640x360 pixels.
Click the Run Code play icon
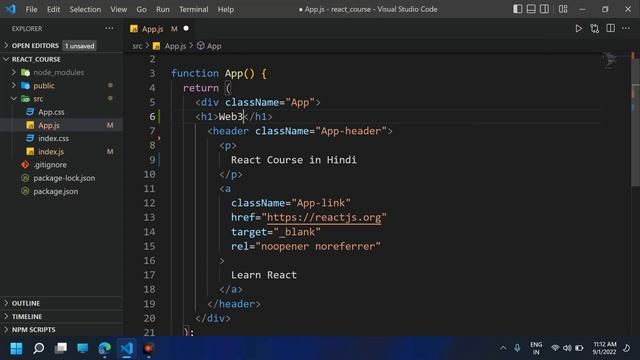pyautogui.click(x=578, y=29)
